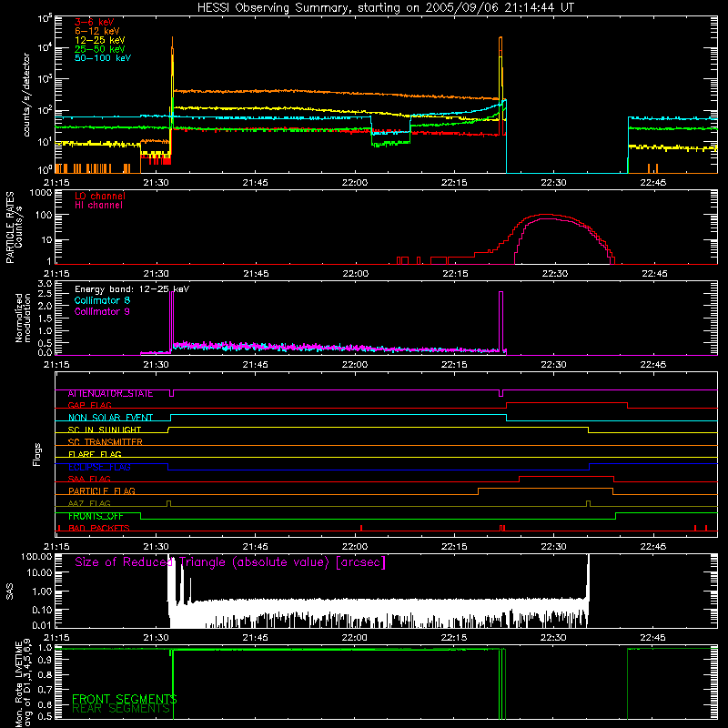Select the cyan 50-100 keV legend label
This screenshot has height=728, width=728.
(x=103, y=58)
